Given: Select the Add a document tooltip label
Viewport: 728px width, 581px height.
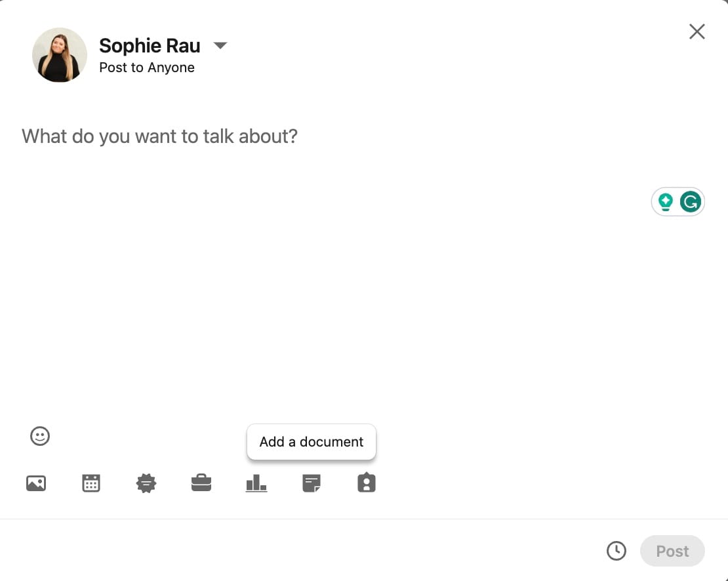Looking at the screenshot, I should tap(311, 441).
